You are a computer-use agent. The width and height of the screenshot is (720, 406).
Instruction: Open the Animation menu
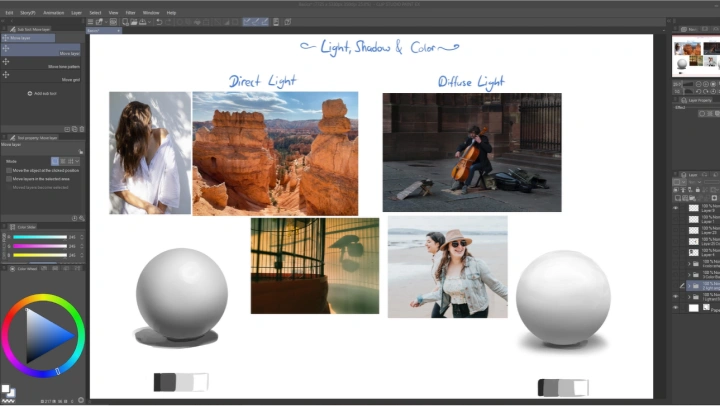pyautogui.click(x=54, y=13)
